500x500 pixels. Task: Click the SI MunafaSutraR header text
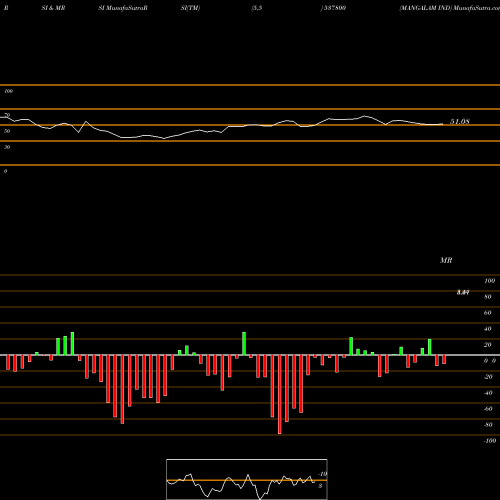pos(123,8)
